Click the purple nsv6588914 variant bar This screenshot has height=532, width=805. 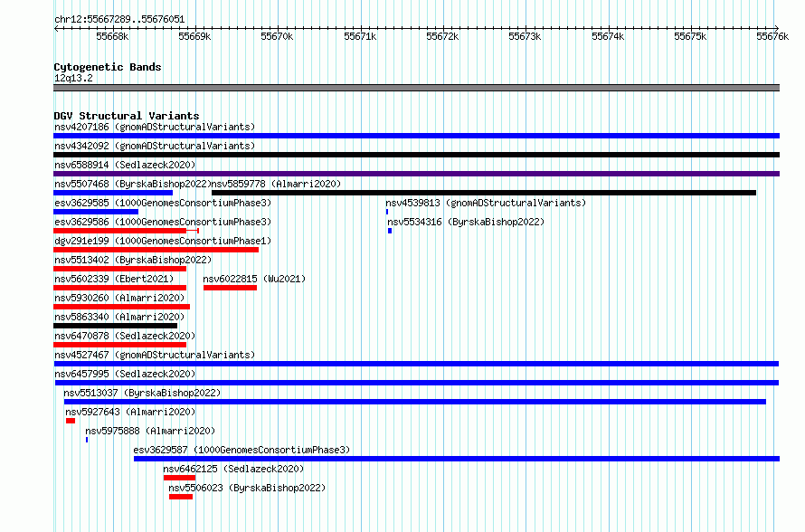point(416,174)
